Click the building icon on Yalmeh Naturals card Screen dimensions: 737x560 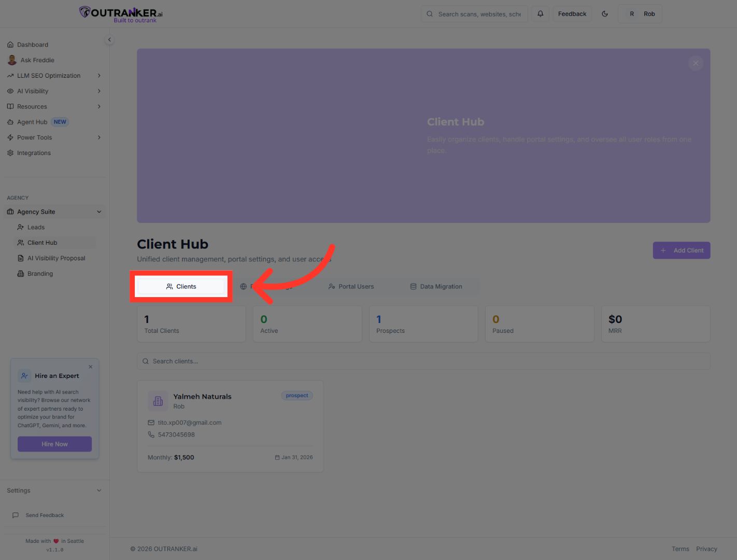[158, 401]
